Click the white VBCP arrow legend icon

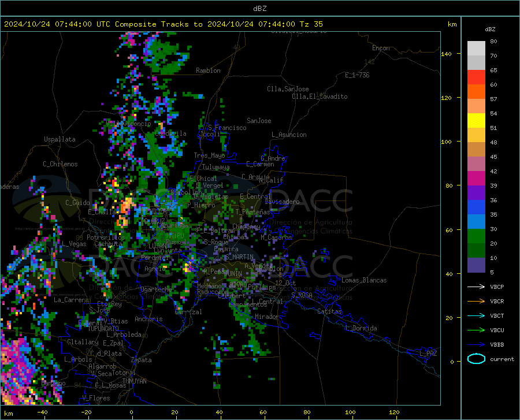[x=476, y=287]
